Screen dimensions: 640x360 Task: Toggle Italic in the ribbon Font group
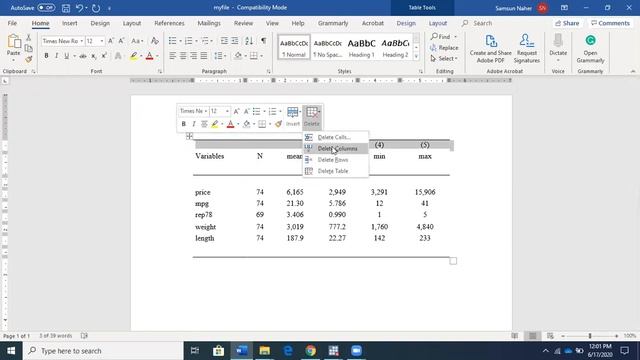[x=56, y=56]
